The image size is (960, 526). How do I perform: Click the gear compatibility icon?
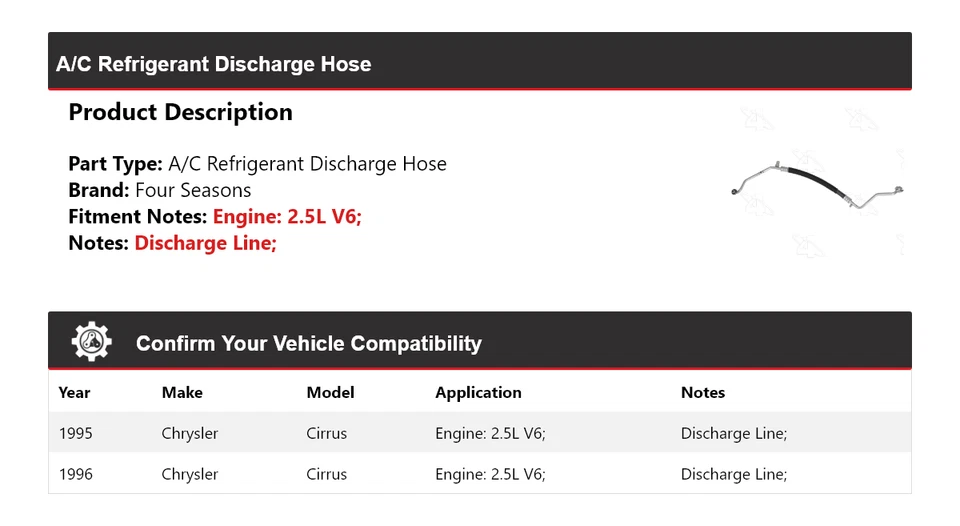(91, 342)
